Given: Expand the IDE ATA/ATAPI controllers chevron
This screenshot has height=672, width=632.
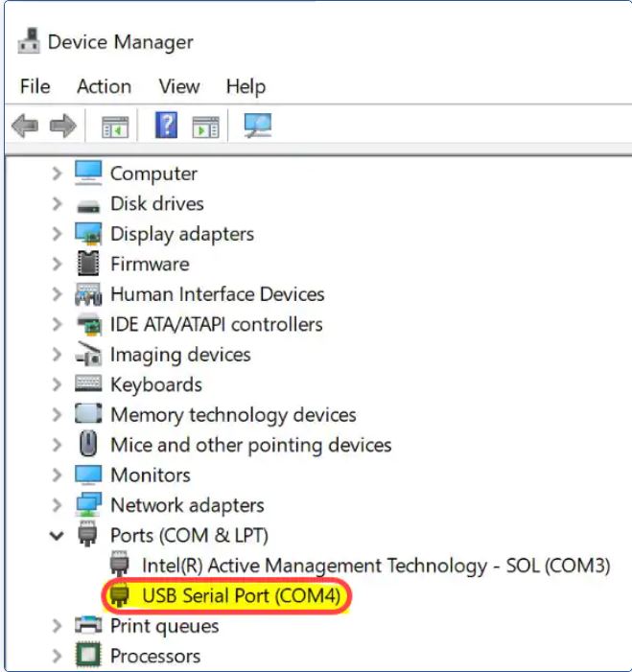Looking at the screenshot, I should tap(57, 324).
